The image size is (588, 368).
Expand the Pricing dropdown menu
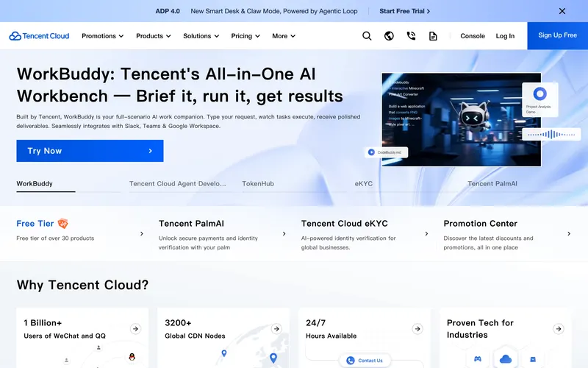point(245,36)
